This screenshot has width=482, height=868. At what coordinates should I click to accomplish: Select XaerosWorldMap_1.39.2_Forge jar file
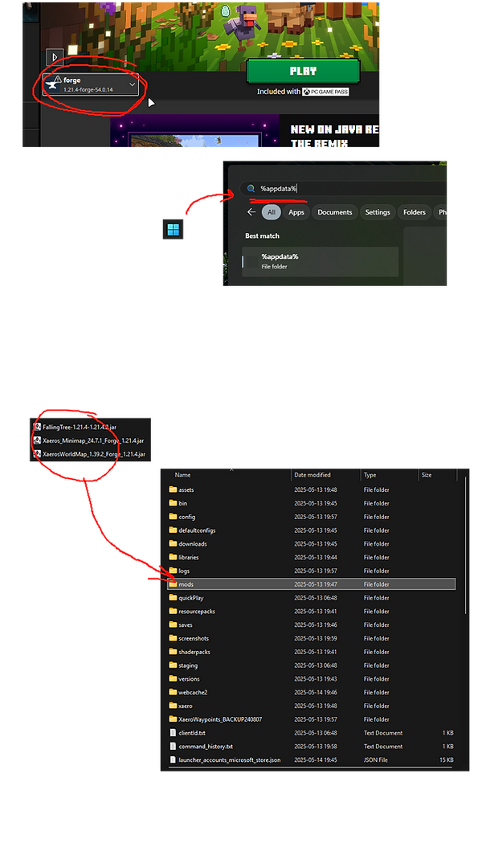pos(93,454)
